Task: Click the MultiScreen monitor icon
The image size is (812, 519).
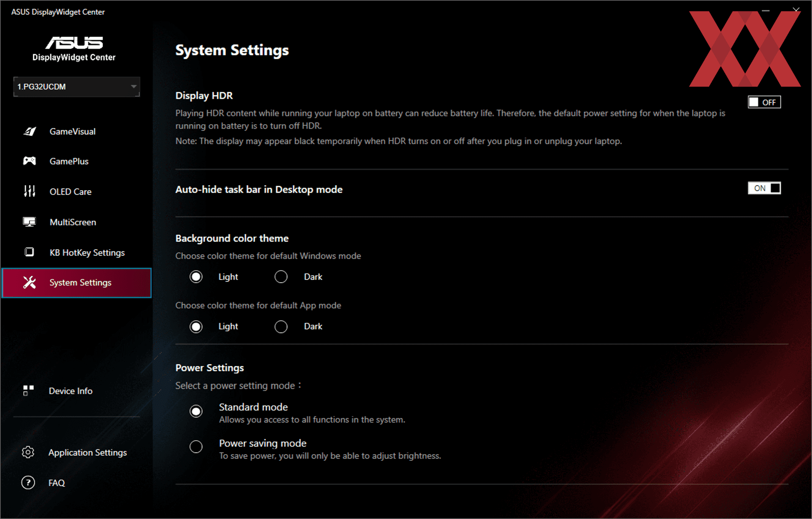Action: click(30, 222)
